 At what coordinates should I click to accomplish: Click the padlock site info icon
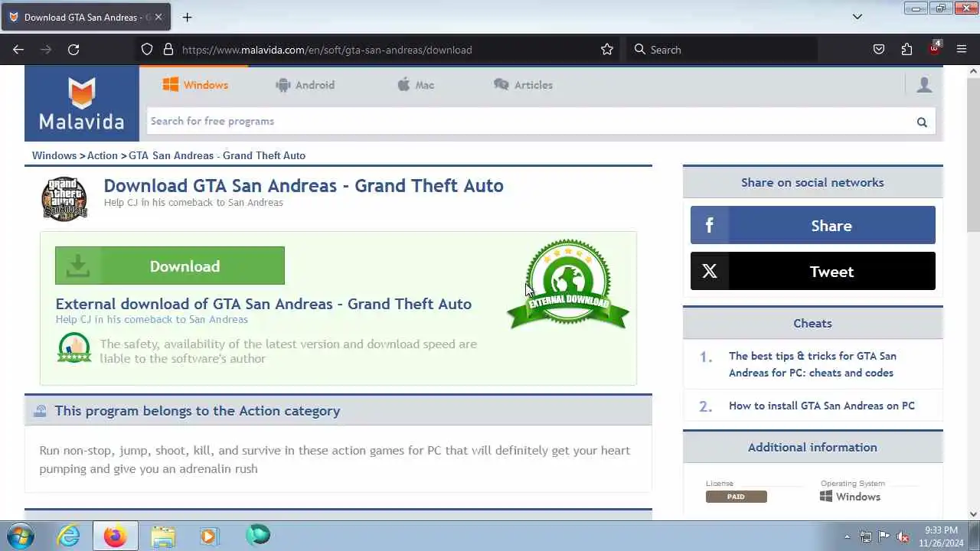168,50
